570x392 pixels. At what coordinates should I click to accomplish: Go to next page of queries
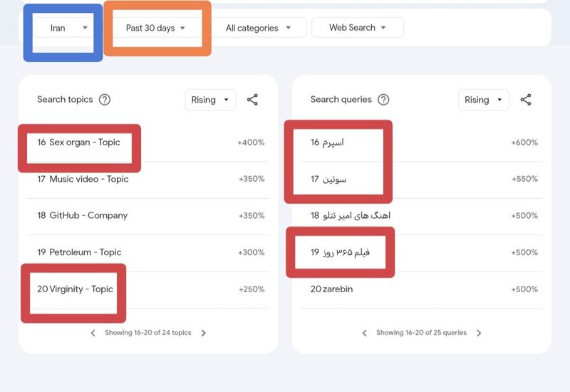point(479,333)
